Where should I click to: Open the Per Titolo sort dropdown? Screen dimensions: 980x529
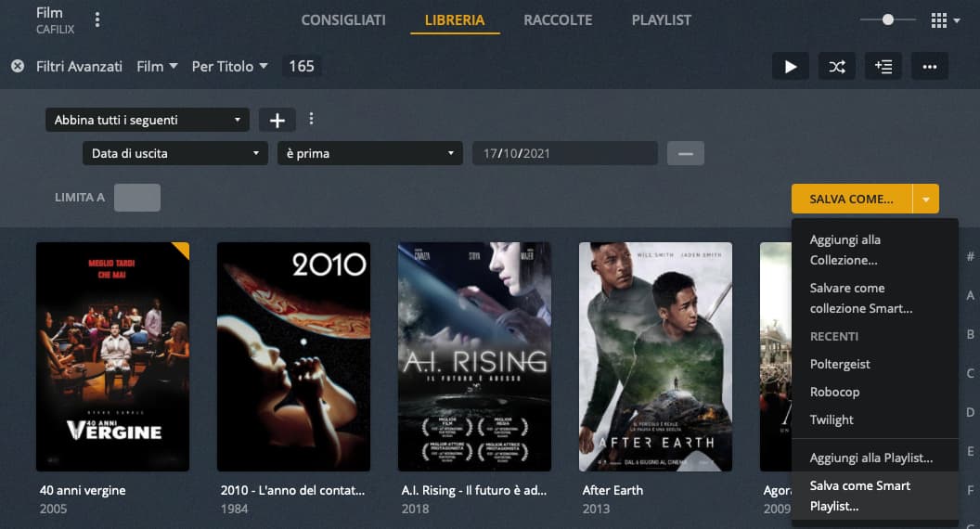point(229,66)
